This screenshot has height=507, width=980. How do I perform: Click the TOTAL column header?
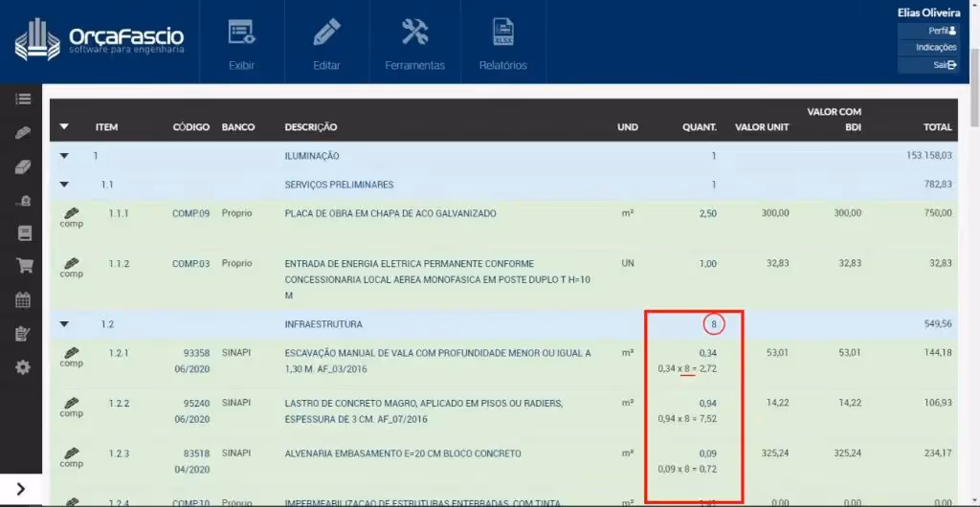tap(938, 127)
